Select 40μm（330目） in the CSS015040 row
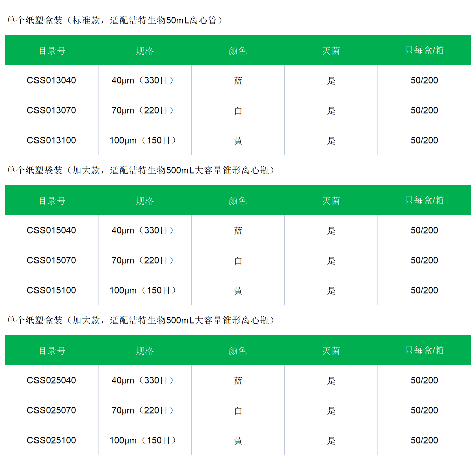This screenshot has width=476, height=460. [144, 230]
